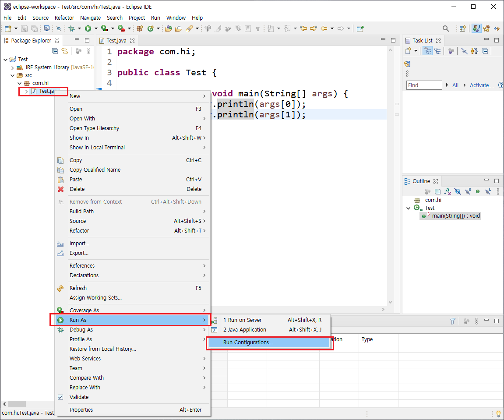Click the Find field in Task List
This screenshot has width=504, height=420.
tap(424, 85)
